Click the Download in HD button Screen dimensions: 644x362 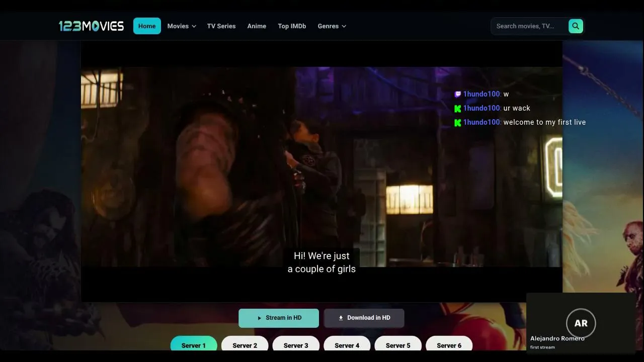[x=364, y=318]
